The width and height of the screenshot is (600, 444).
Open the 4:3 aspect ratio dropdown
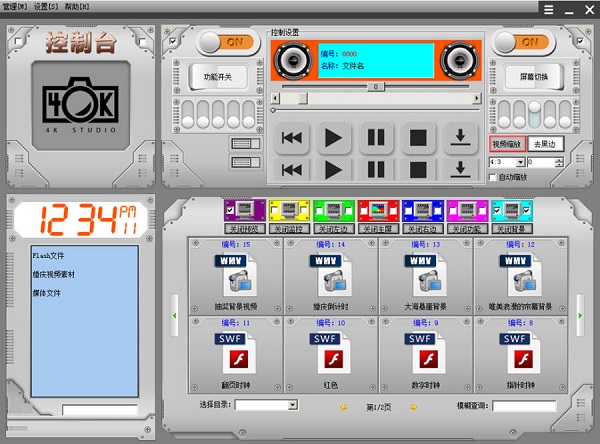coord(520,162)
